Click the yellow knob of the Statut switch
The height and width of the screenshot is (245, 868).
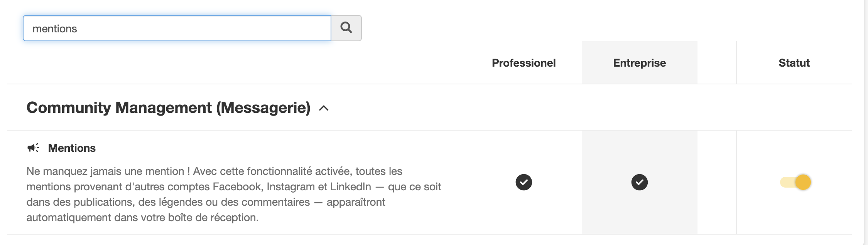tap(803, 182)
